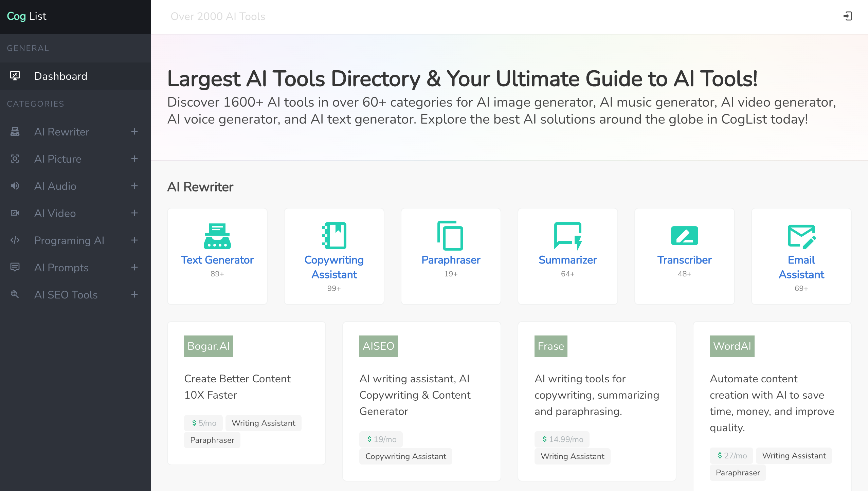Open the Dashboard menu item
The width and height of the screenshot is (868, 491).
[75, 76]
